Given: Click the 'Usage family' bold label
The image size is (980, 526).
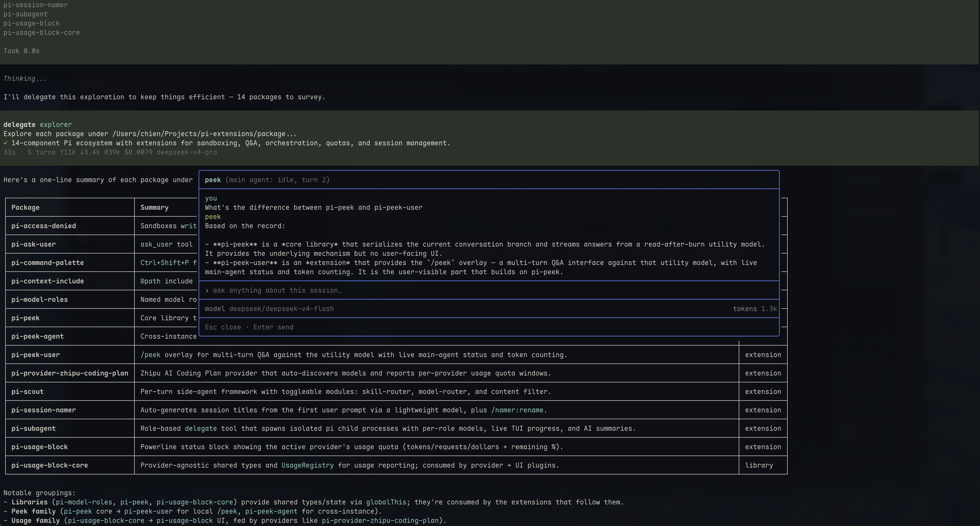Looking at the screenshot, I should 35,521.
